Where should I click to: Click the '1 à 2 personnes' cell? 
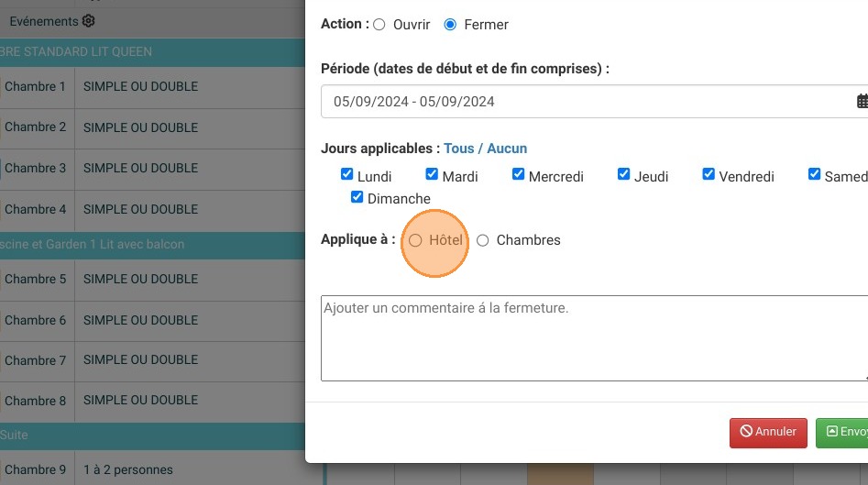click(128, 470)
